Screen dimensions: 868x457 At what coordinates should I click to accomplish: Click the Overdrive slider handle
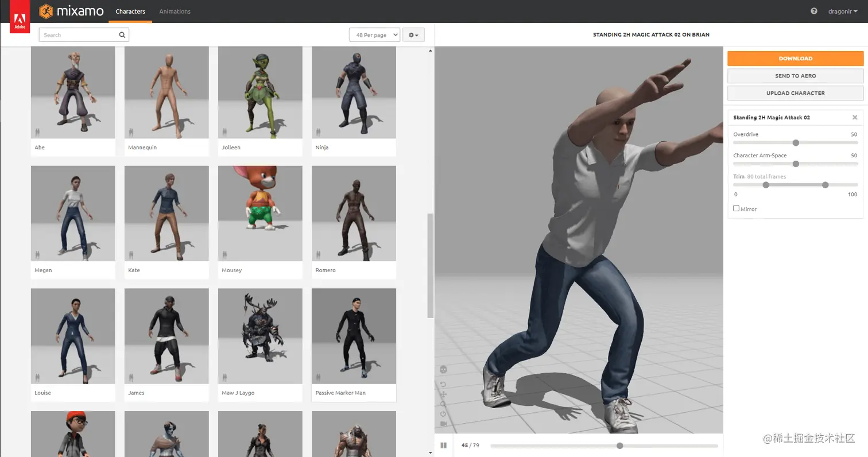click(796, 143)
